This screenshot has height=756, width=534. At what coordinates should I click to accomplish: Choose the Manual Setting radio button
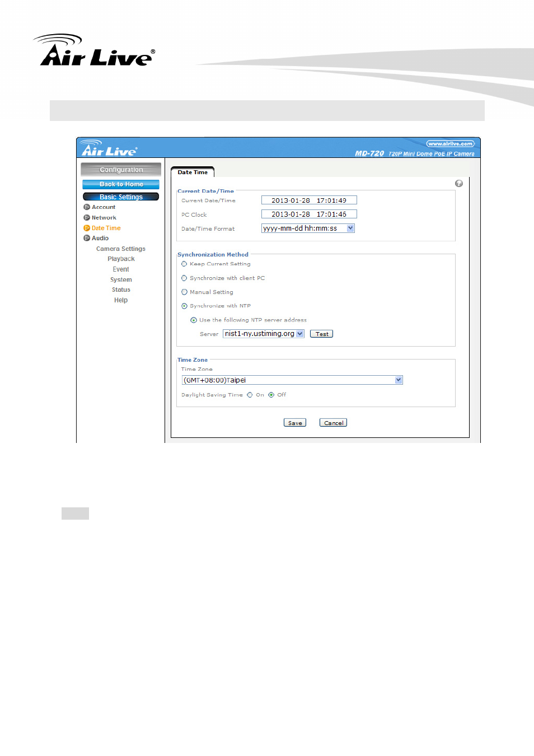coord(184,292)
